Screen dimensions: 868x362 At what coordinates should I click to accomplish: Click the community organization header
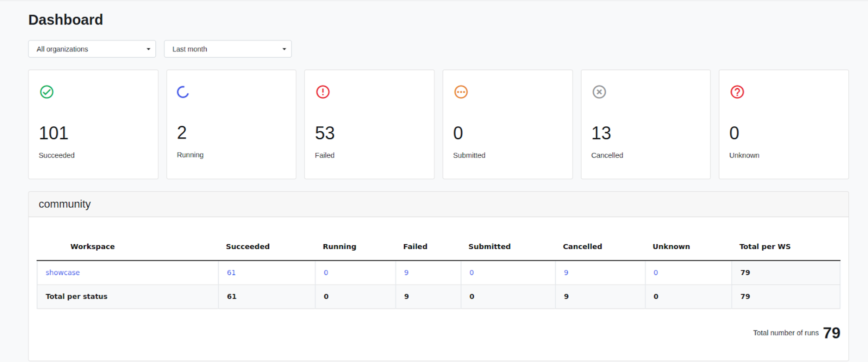(x=438, y=204)
